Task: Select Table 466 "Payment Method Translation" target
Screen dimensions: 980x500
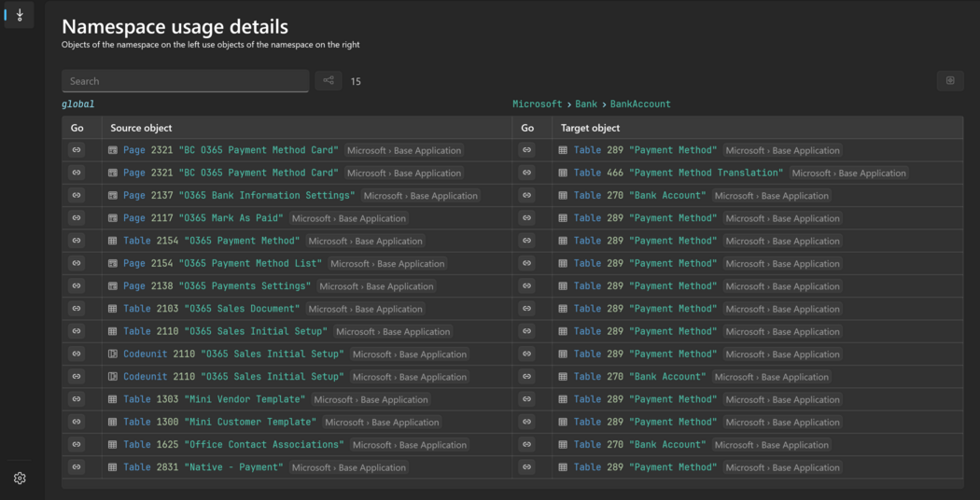Action: (x=679, y=174)
